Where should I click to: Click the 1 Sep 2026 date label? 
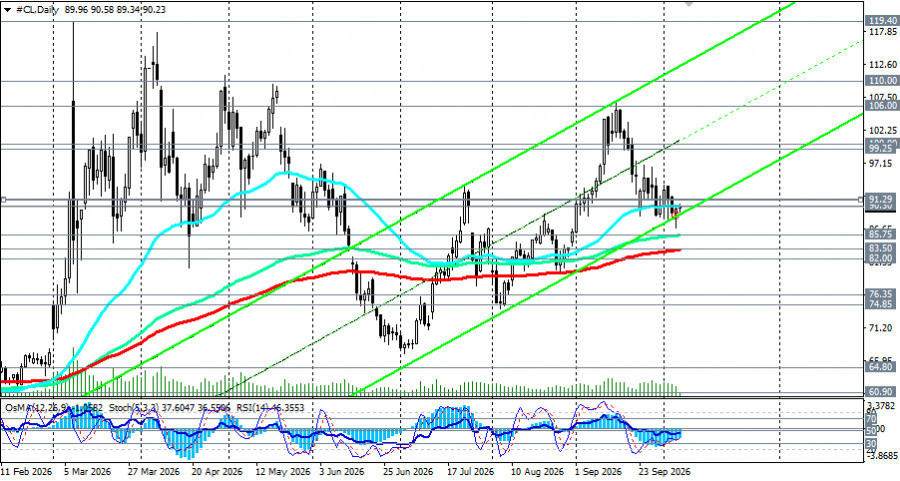(x=599, y=472)
